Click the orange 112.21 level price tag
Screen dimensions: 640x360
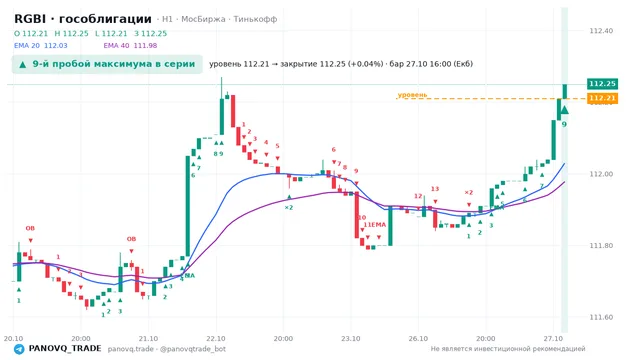(x=602, y=98)
